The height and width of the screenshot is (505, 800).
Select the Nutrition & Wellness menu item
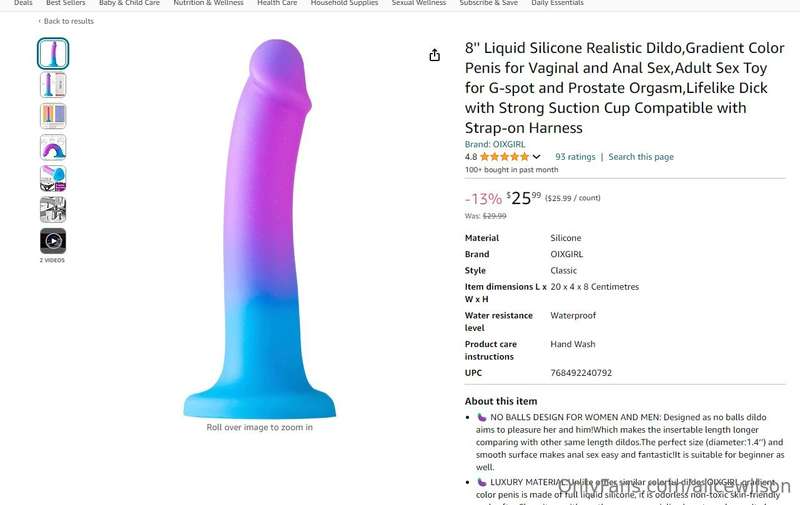208,3
